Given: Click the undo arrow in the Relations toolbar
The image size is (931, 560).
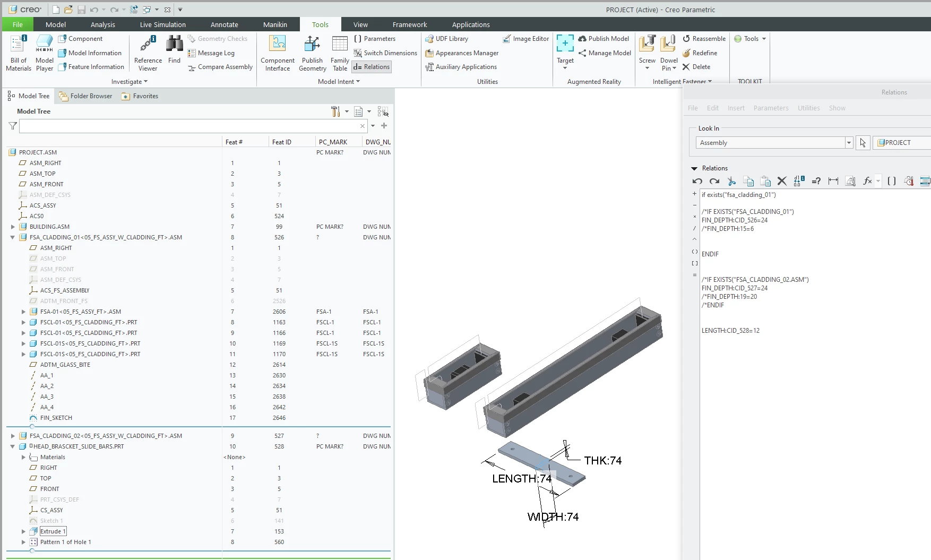Looking at the screenshot, I should click(697, 181).
